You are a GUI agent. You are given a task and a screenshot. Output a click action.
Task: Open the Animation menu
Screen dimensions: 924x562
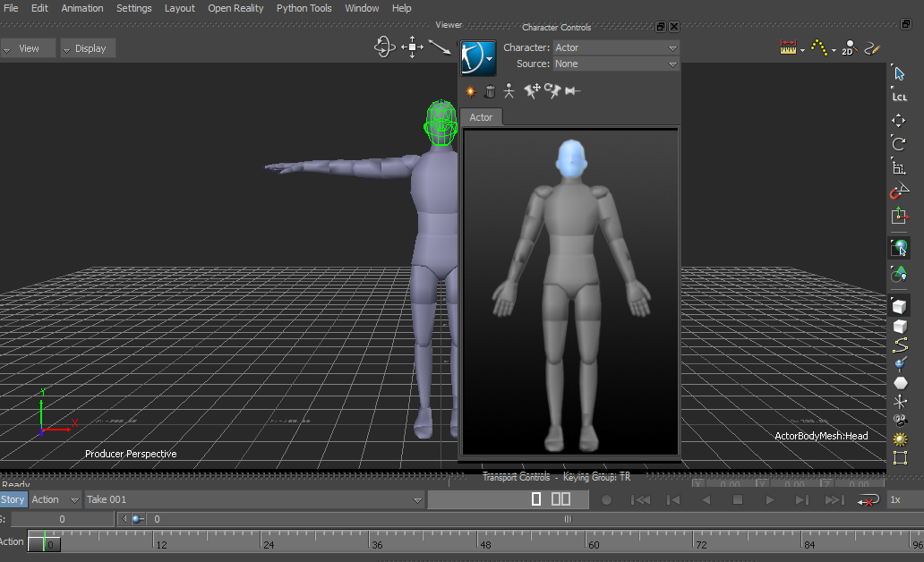[81, 8]
